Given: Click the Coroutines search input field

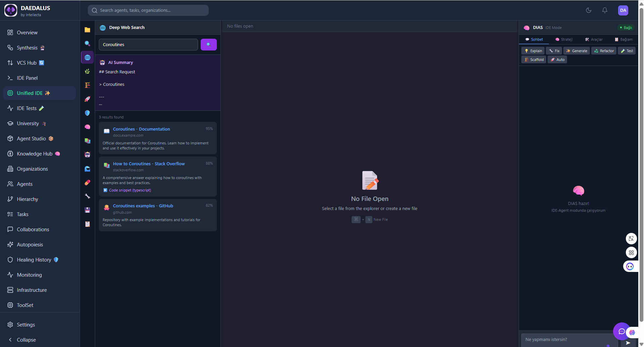Looking at the screenshot, I should coord(148,44).
